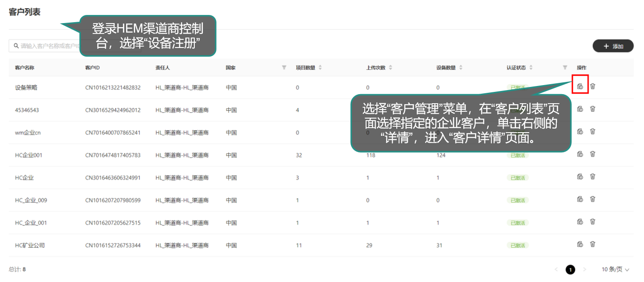Click the HC企业 customer name cell
Screen dimensions: 644x282
24,178
